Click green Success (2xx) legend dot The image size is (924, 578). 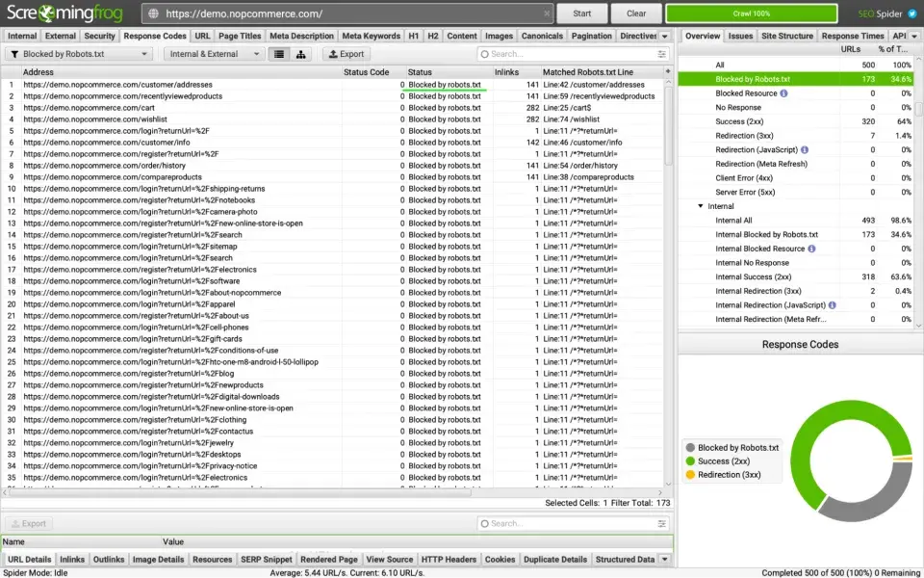click(691, 461)
